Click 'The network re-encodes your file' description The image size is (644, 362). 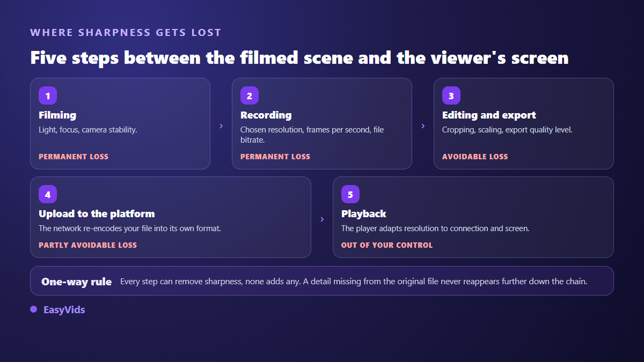click(130, 228)
